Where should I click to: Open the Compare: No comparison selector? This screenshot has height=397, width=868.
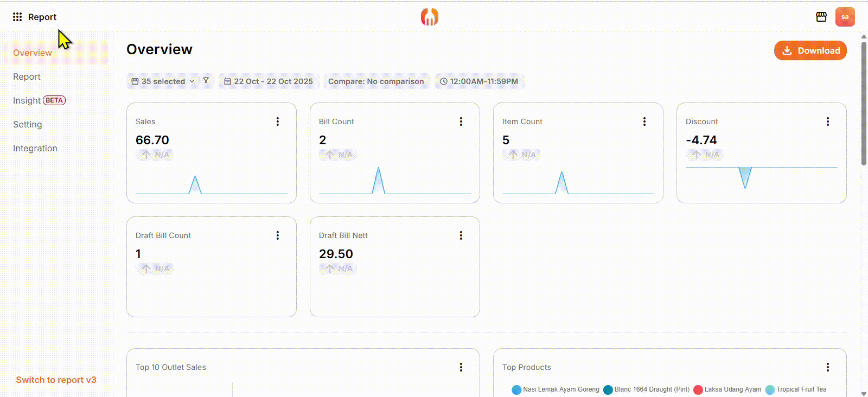[376, 81]
